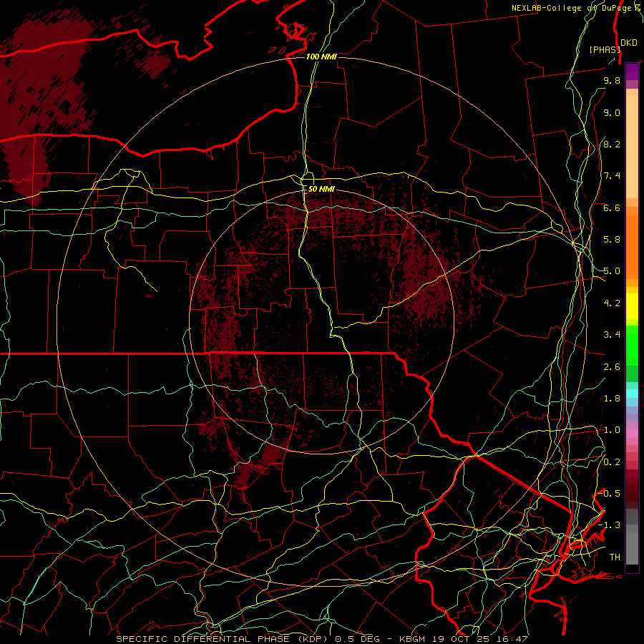Click the "NEXLAB-College of DuPage" header text

point(572,8)
